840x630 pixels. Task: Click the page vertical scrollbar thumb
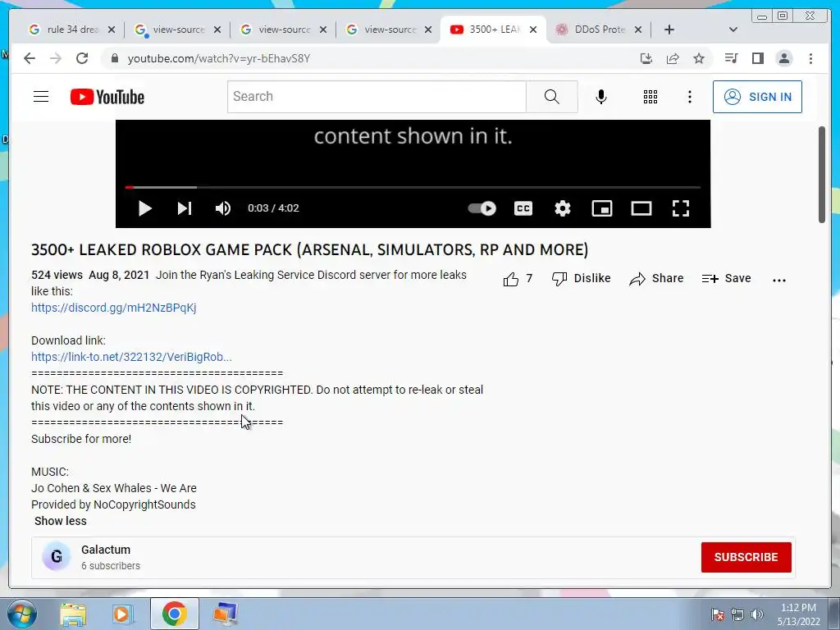822,175
